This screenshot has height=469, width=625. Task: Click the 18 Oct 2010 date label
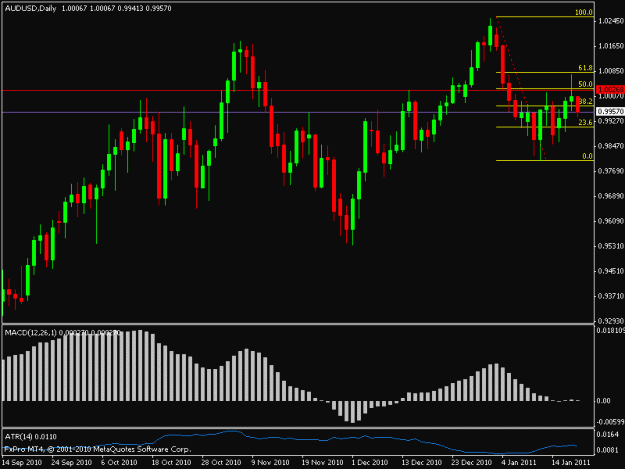(171, 462)
